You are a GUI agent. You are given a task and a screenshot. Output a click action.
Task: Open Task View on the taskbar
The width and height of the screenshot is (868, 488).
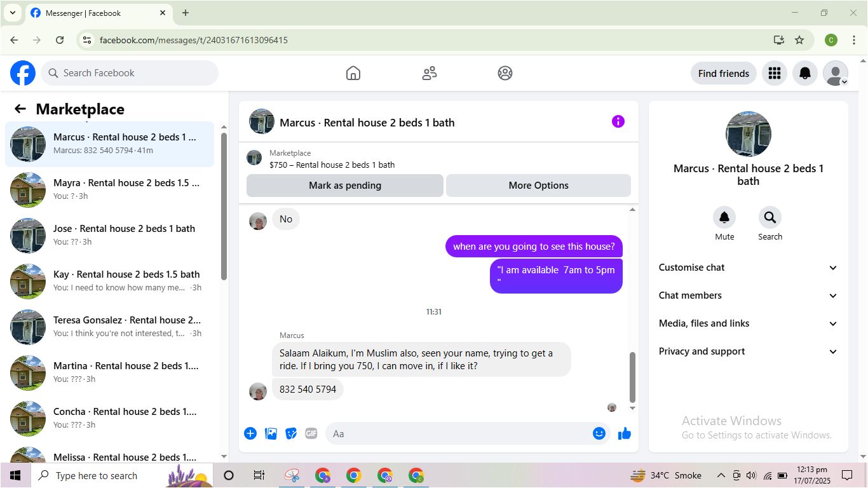(259, 475)
